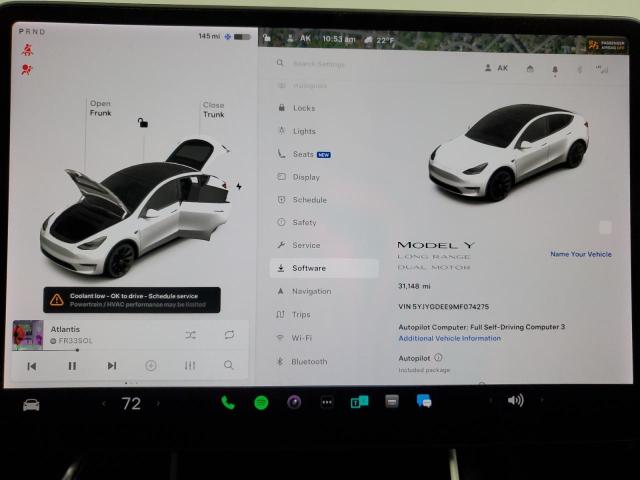Tap the charge port lightning bolt icon

(x=239, y=186)
